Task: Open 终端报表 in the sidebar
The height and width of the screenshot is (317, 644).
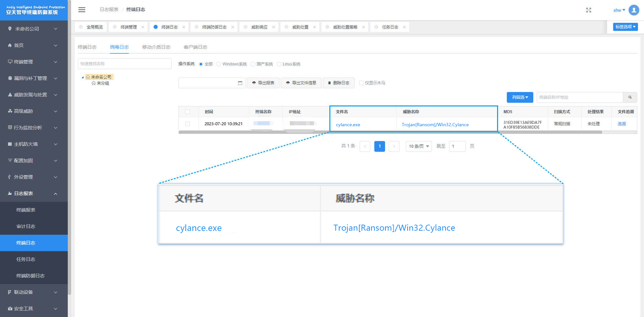Action: [x=34, y=210]
